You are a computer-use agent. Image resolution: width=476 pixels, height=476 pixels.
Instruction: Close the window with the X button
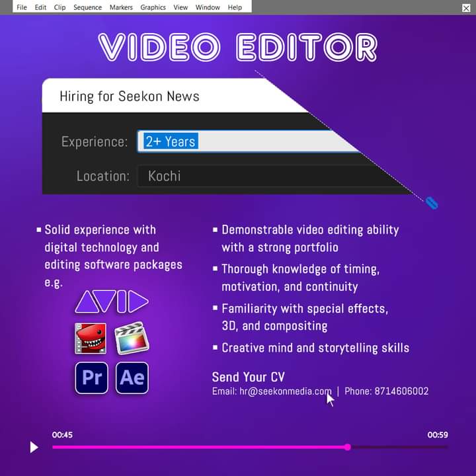(x=466, y=8)
